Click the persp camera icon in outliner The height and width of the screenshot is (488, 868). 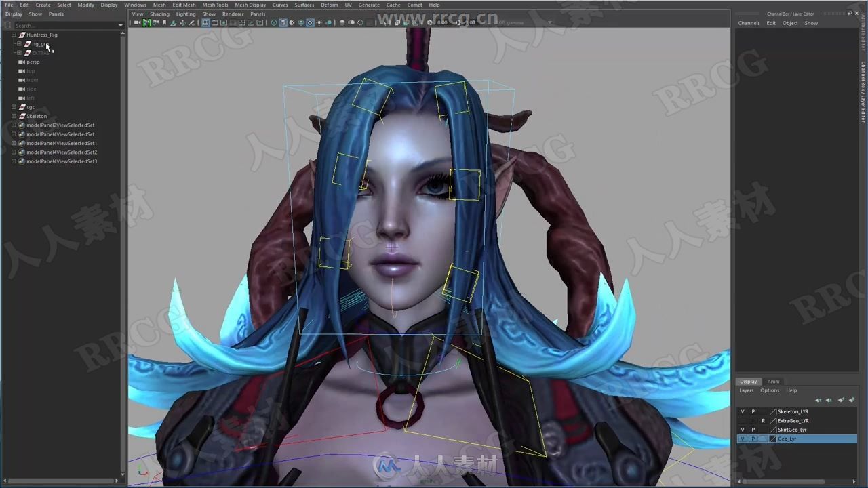22,62
